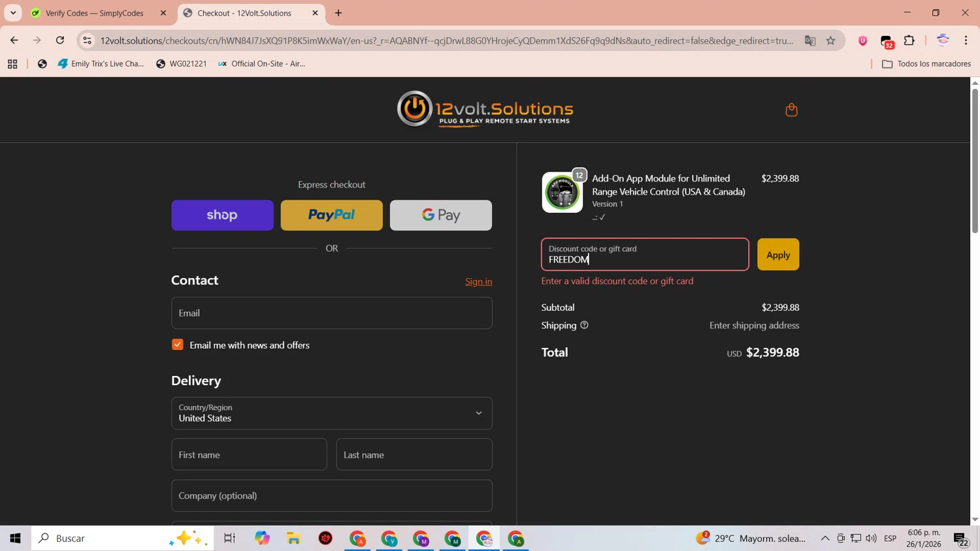The width and height of the screenshot is (980, 551).
Task: Open Emily Trix's Live Cha... bookmark
Action: click(101, 64)
